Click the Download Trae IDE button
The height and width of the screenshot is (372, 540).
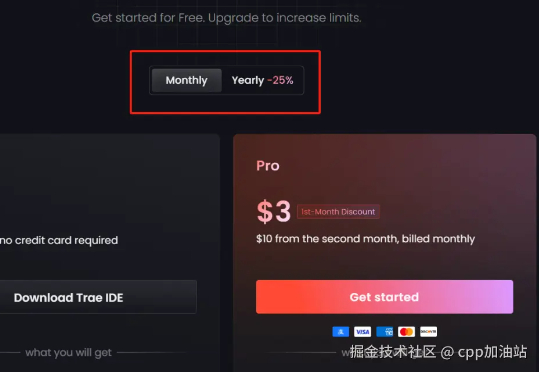pos(98,297)
